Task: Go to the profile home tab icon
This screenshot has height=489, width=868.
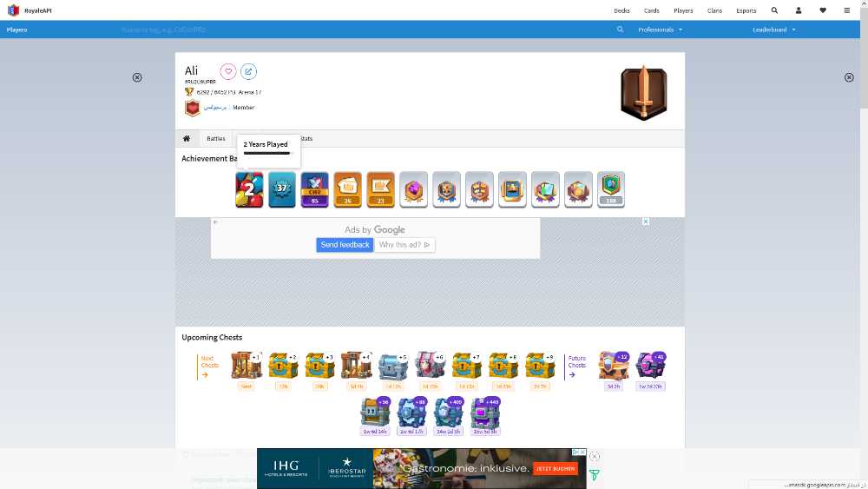Action: pos(187,138)
